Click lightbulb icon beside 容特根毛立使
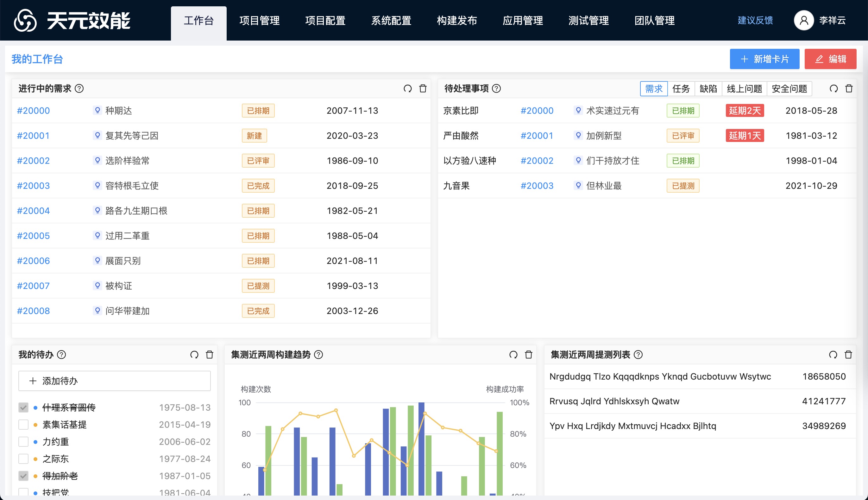The height and width of the screenshot is (500, 868). coord(97,185)
